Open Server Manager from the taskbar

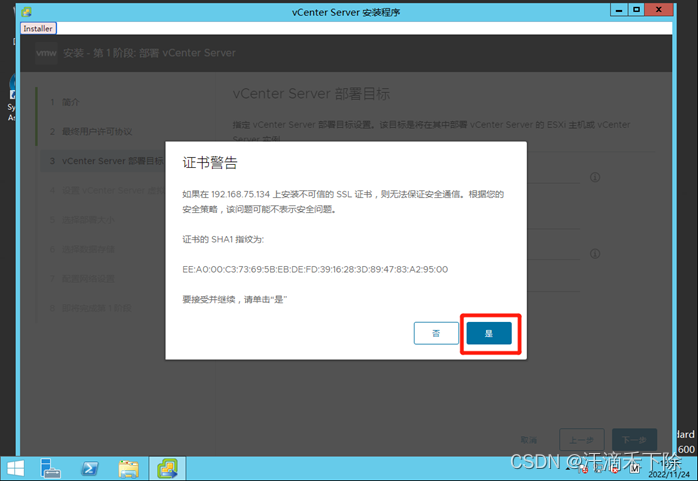pyautogui.click(x=50, y=469)
